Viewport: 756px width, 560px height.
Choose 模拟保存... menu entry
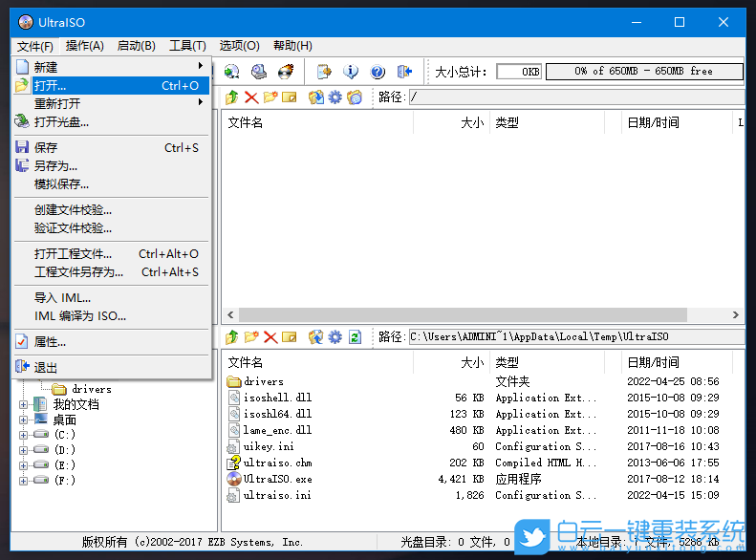tap(112, 184)
